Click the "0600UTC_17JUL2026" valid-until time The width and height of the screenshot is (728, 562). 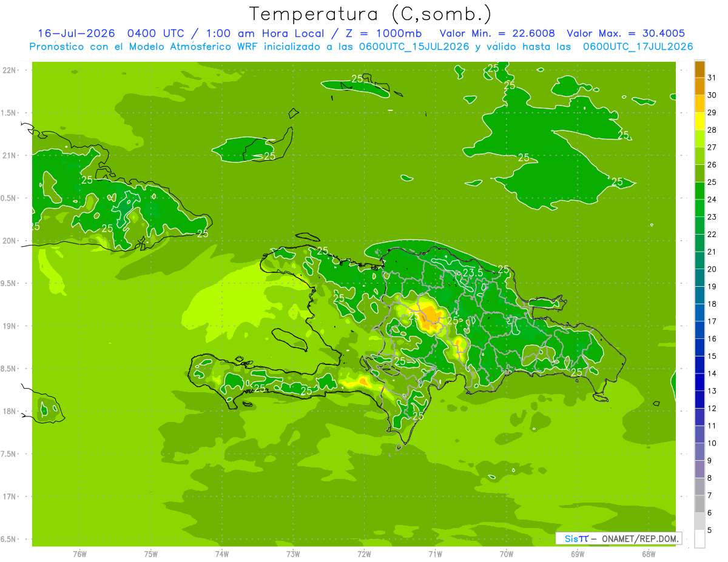[638, 47]
